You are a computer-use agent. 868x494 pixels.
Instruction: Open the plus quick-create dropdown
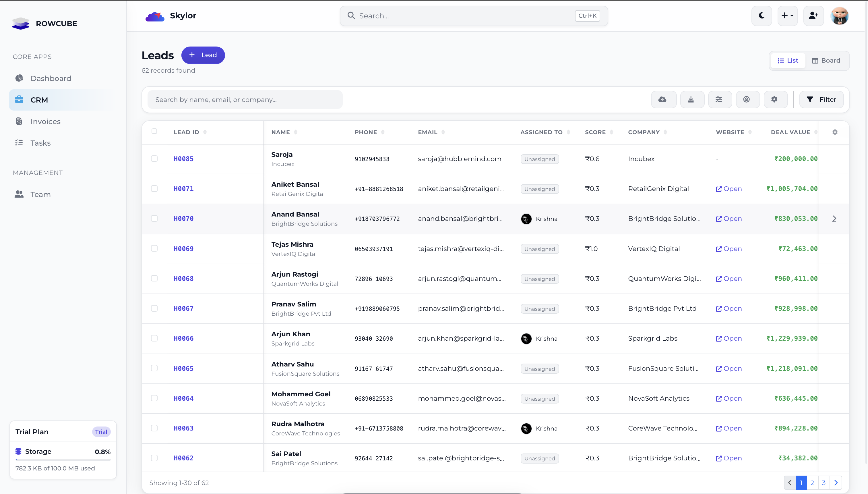tap(787, 16)
